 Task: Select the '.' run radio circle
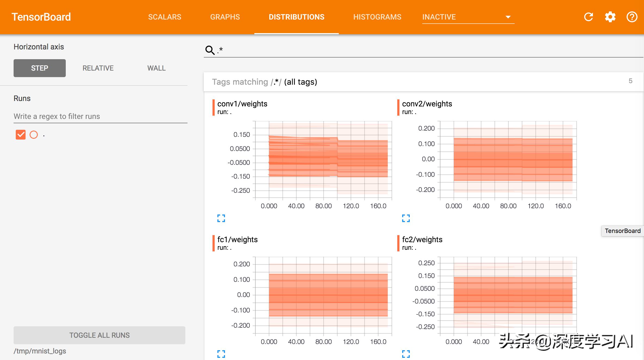point(34,135)
